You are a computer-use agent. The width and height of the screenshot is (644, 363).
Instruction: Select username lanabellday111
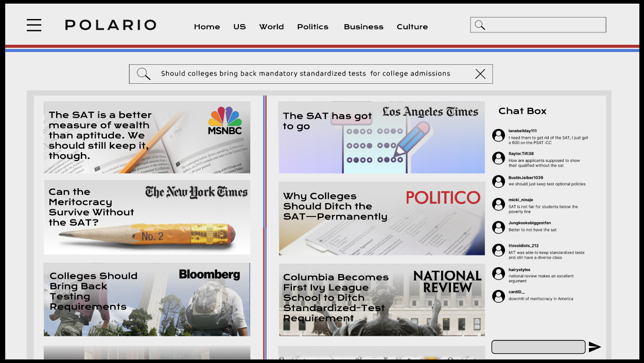(x=523, y=131)
